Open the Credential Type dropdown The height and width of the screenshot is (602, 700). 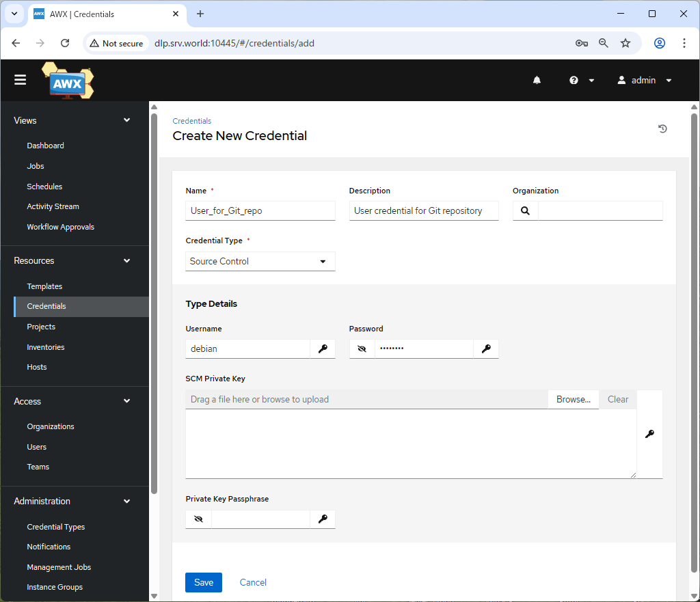260,261
